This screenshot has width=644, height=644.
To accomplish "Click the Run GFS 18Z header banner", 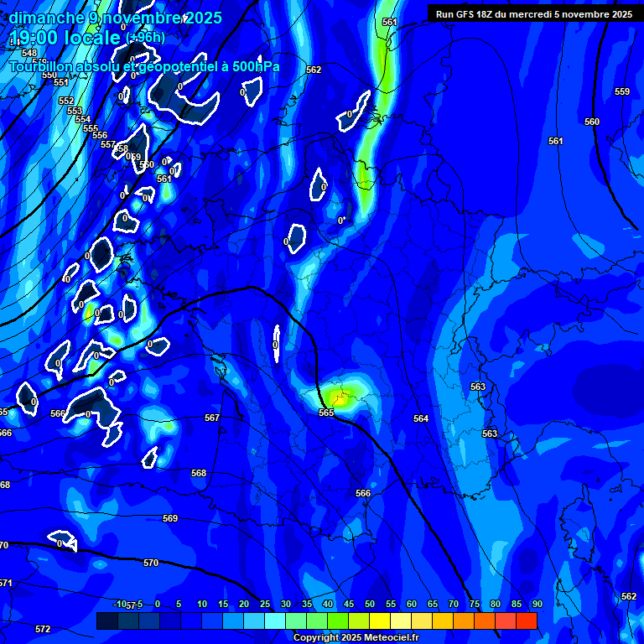I will click(x=533, y=14).
